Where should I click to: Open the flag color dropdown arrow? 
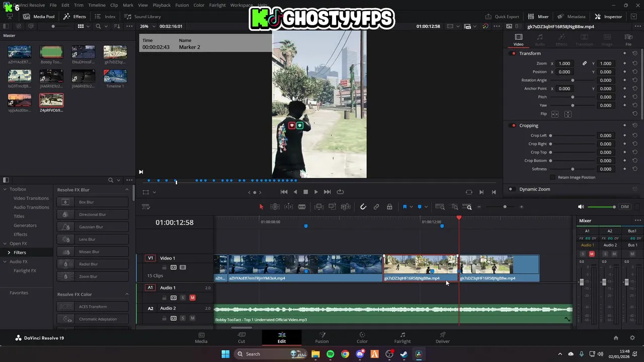pyautogui.click(x=411, y=207)
